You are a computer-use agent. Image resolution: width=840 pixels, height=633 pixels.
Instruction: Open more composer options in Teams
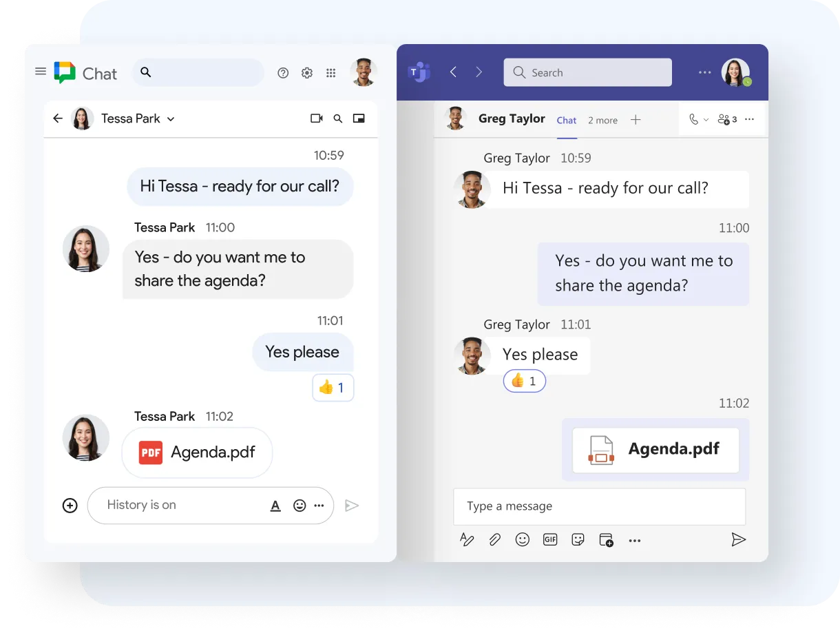pyautogui.click(x=635, y=541)
